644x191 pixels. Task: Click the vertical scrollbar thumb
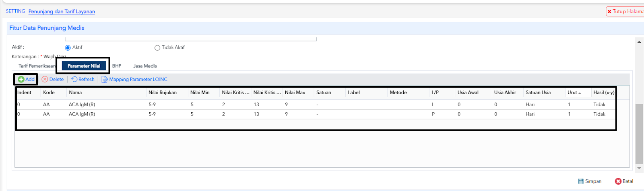[x=639, y=134]
